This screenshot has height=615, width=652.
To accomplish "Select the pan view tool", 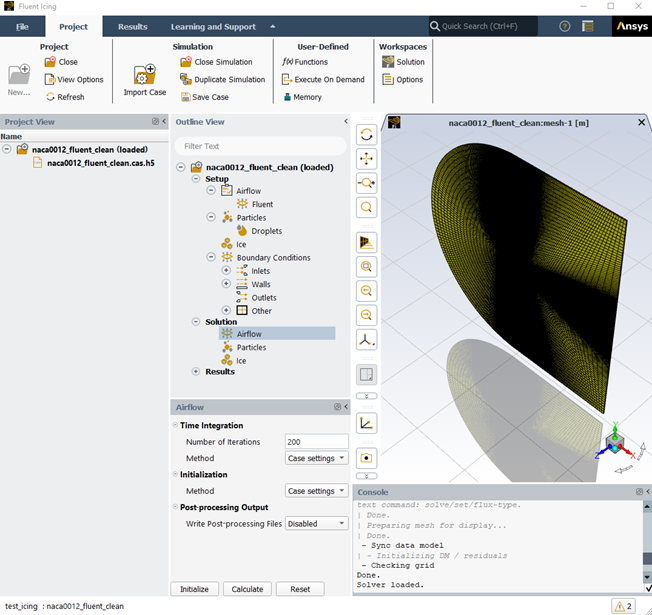I will [367, 158].
